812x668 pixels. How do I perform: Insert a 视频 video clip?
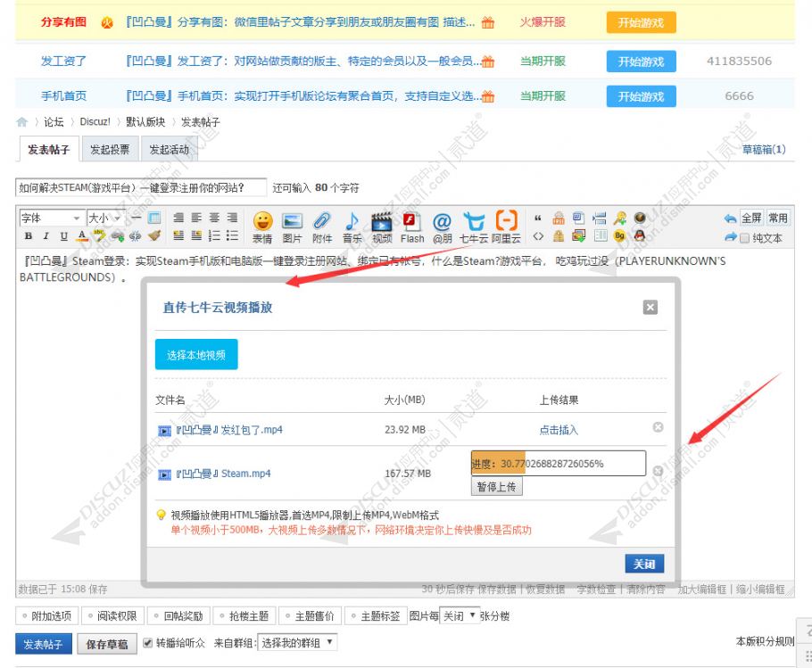coord(382,227)
